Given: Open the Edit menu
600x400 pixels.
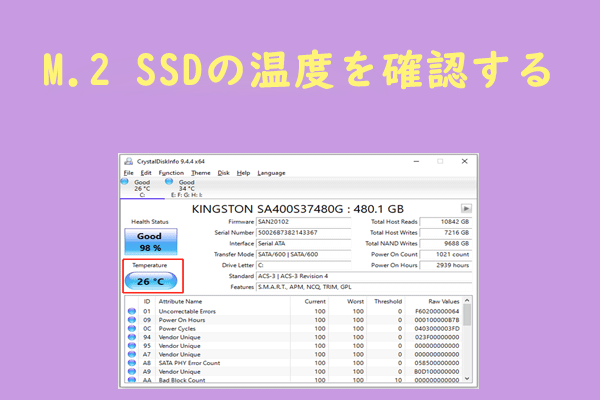Looking at the screenshot, I should (x=146, y=173).
